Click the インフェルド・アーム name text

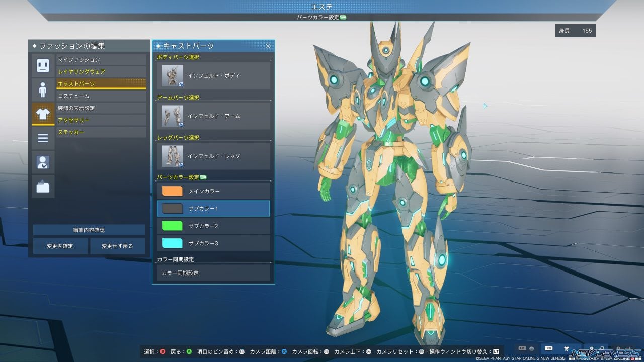click(214, 116)
